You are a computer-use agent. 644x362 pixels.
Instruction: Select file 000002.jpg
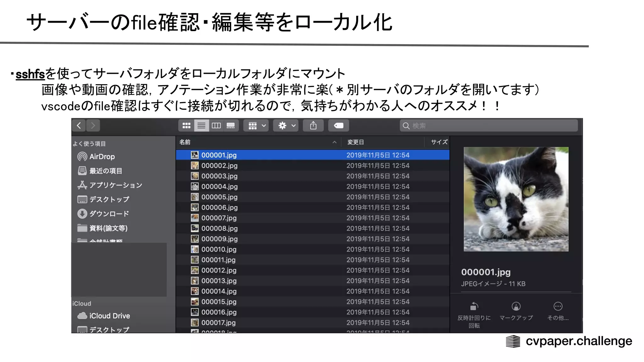point(313,166)
